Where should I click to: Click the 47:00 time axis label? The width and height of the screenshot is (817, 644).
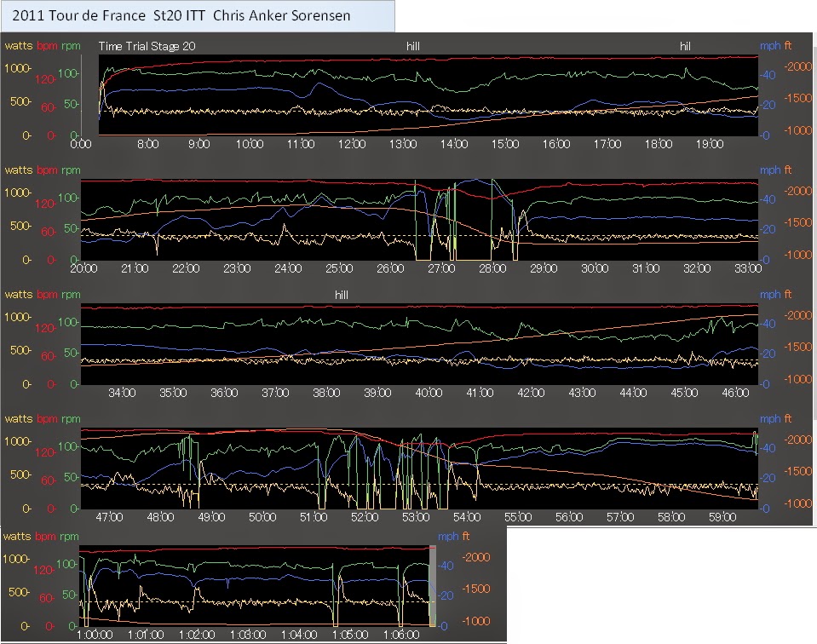click(x=109, y=517)
